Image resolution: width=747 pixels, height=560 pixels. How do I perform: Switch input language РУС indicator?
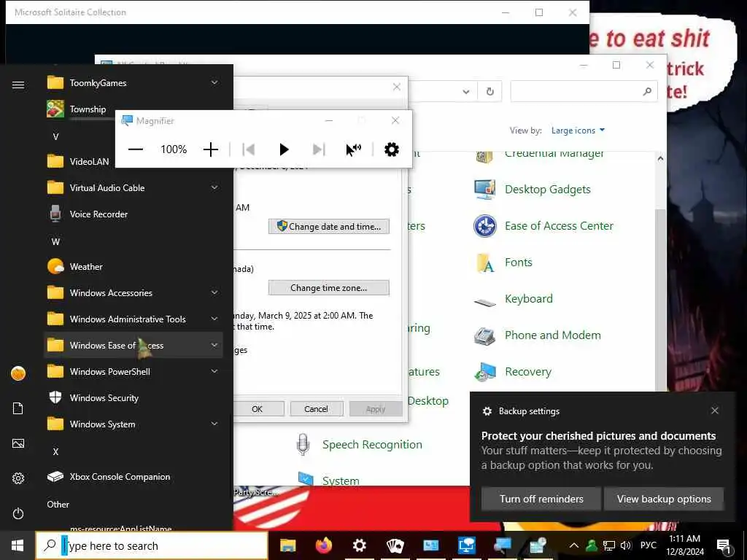pos(648,545)
